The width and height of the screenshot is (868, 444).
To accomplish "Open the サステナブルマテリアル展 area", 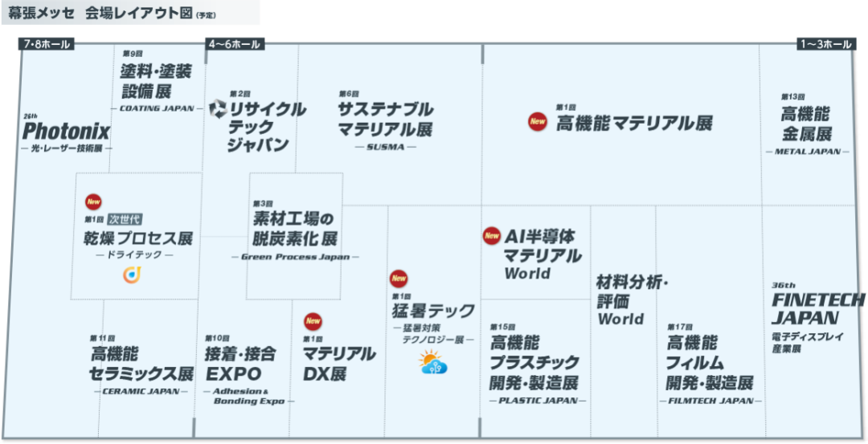I will 385,119.
